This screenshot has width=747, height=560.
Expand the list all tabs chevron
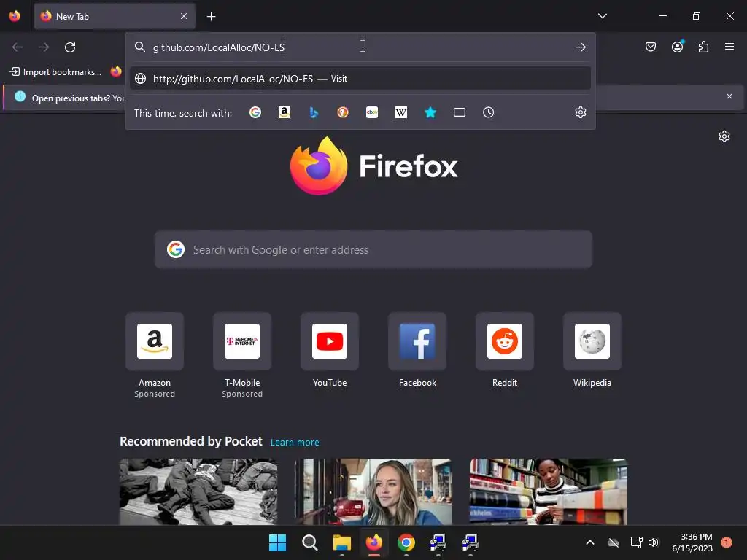(x=602, y=16)
